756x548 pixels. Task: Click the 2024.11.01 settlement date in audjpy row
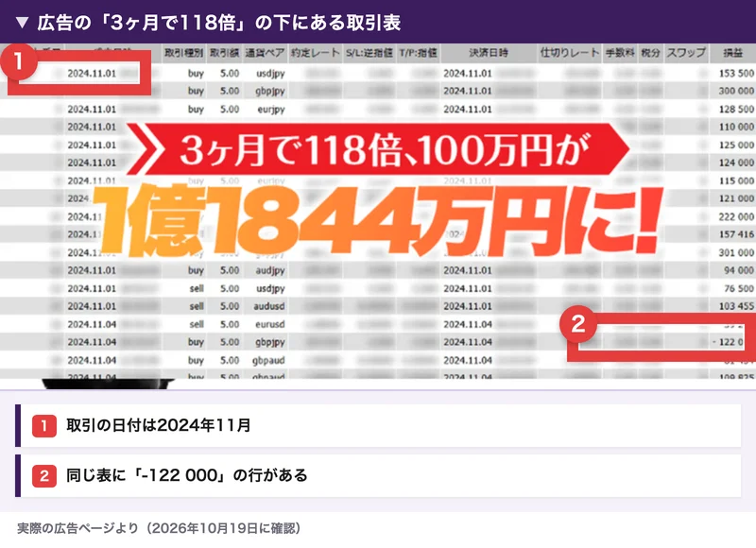coord(468,270)
